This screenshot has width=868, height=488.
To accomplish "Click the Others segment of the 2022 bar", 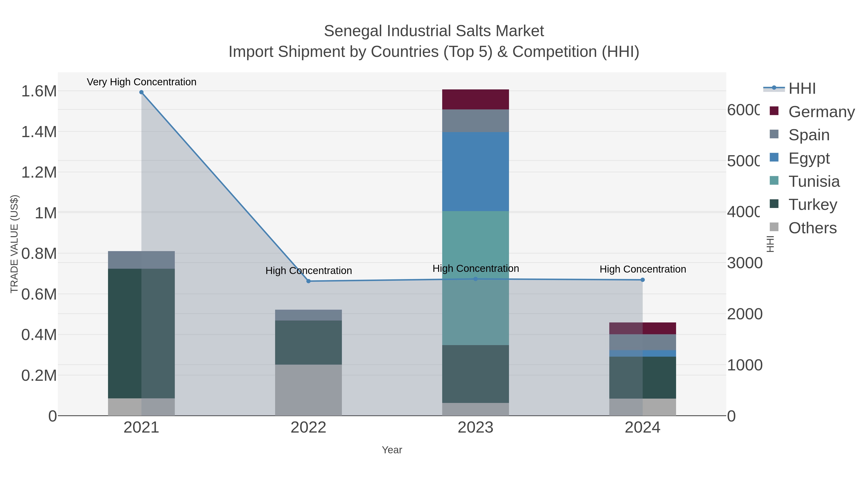I will [x=308, y=390].
